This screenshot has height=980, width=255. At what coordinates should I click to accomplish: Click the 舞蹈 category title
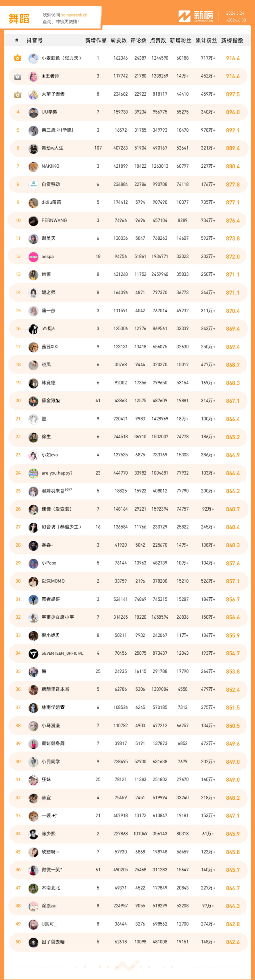pos(19,19)
